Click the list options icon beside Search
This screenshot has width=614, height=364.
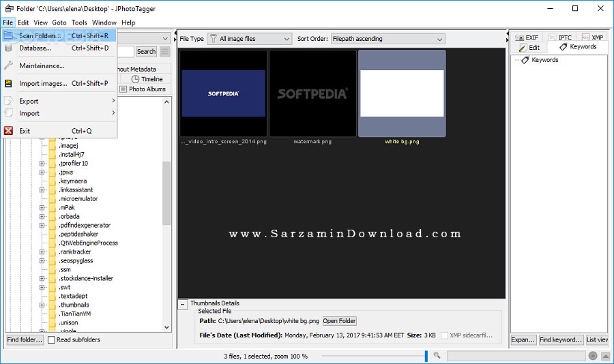165,52
